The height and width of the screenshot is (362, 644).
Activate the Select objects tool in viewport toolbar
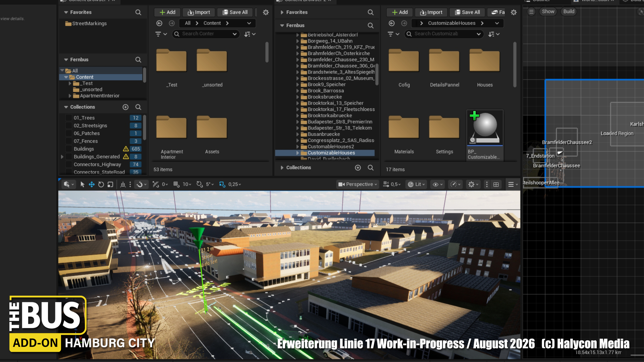[x=82, y=184]
